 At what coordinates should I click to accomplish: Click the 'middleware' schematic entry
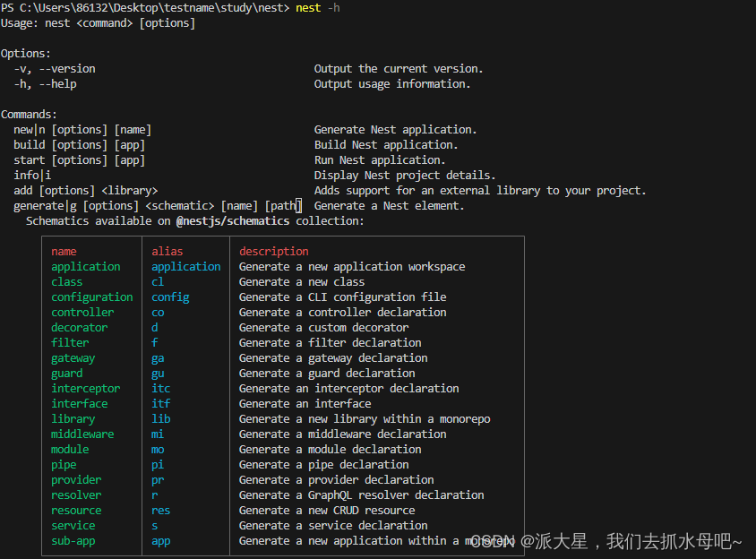pos(82,434)
